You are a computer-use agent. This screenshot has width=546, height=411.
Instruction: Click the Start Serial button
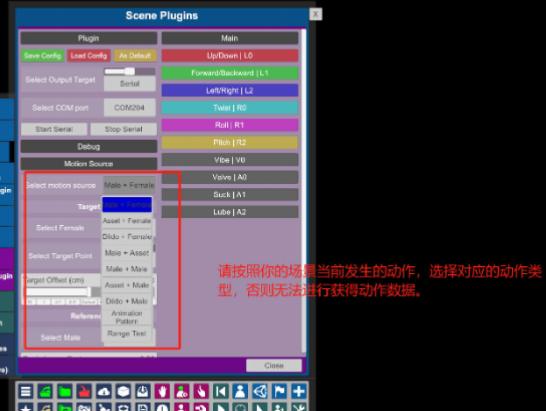(x=54, y=129)
